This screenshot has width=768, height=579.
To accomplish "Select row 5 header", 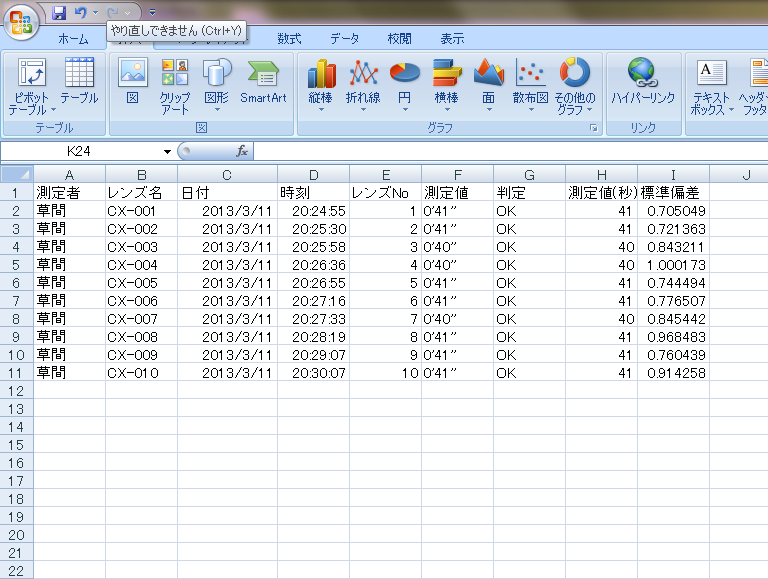I will (x=17, y=265).
